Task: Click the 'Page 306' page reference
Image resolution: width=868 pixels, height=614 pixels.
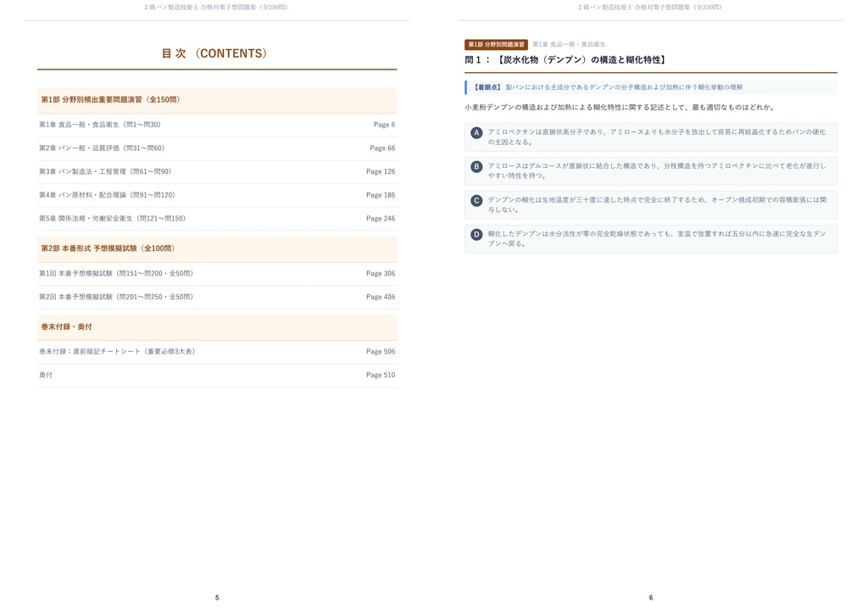Action: 381,274
